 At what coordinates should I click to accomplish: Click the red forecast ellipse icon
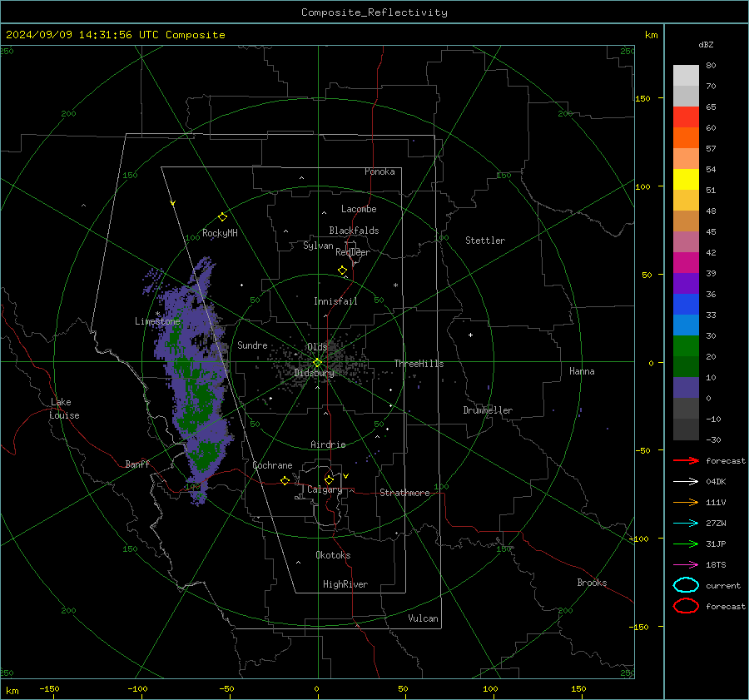[686, 606]
